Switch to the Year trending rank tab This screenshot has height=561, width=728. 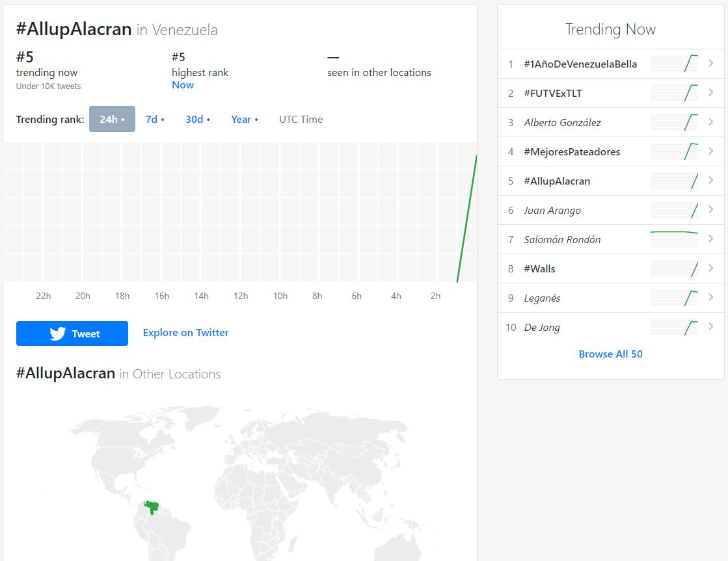click(x=245, y=119)
